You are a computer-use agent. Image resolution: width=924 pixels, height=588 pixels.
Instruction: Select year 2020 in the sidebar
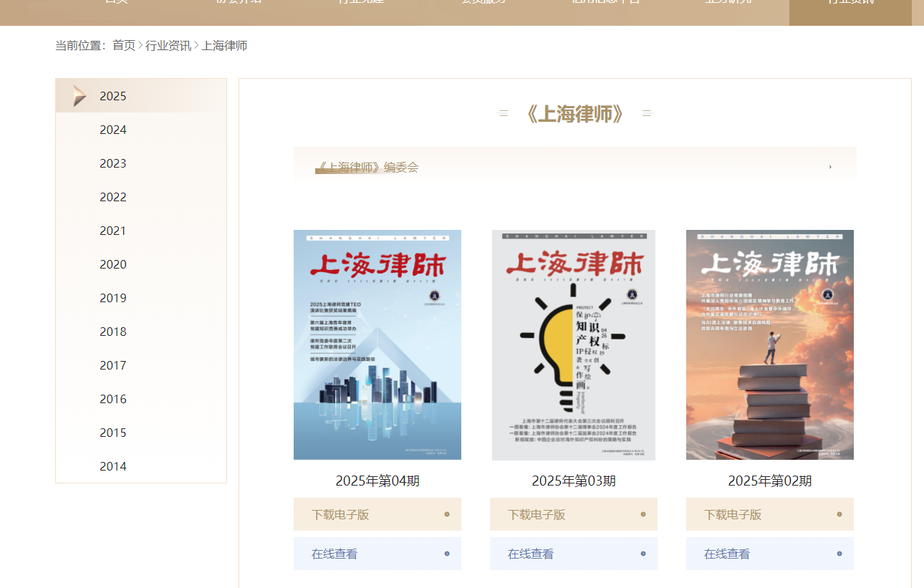pyautogui.click(x=113, y=264)
